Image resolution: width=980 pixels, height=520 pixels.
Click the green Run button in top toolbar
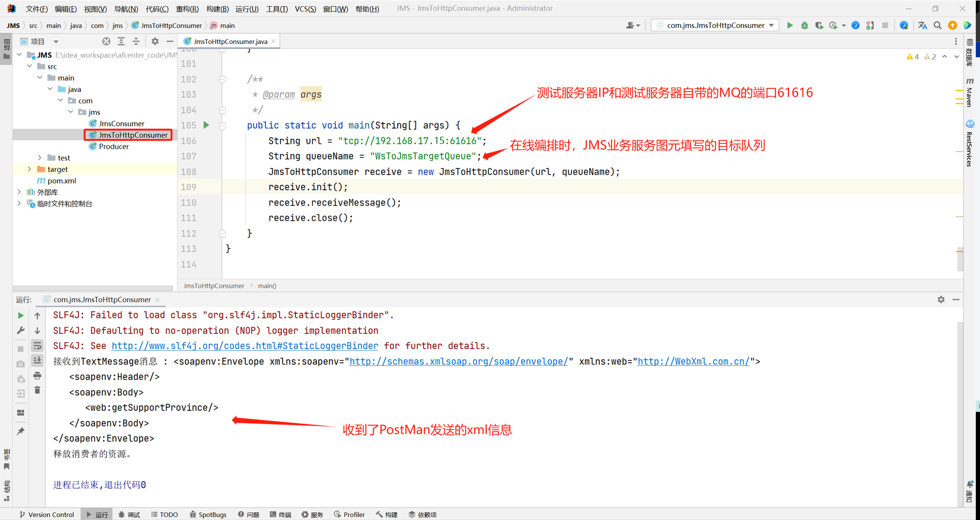pos(790,26)
